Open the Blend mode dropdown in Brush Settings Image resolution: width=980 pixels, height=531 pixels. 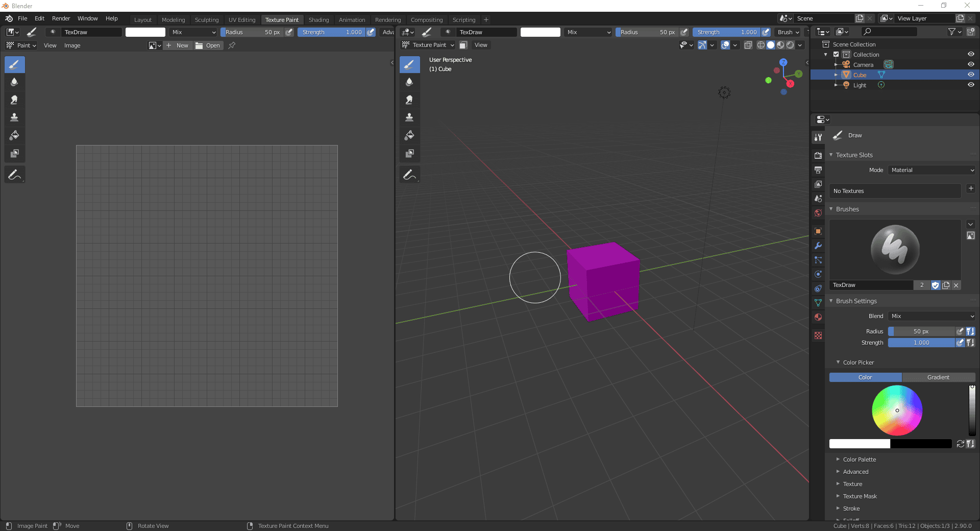pos(930,316)
